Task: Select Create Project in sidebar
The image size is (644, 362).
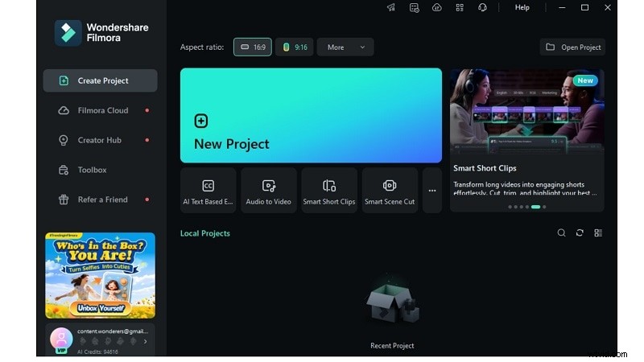Action: (100, 80)
